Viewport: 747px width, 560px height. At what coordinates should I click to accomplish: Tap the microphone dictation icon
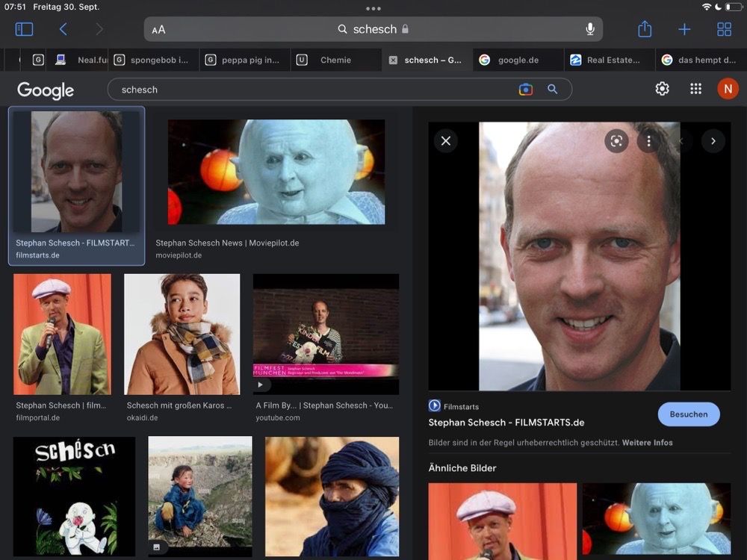(x=590, y=29)
